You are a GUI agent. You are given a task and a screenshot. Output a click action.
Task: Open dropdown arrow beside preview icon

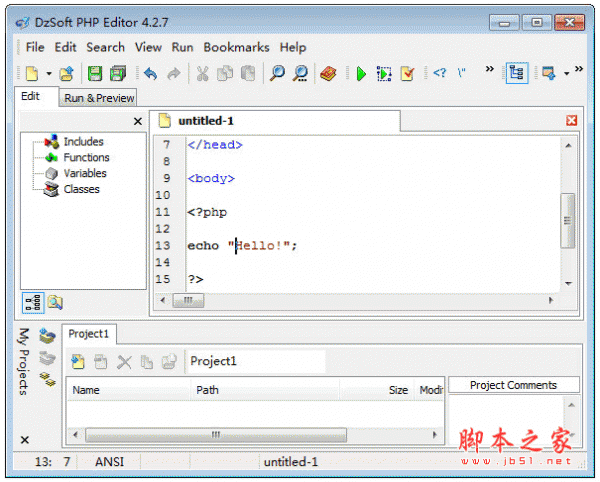point(566,73)
